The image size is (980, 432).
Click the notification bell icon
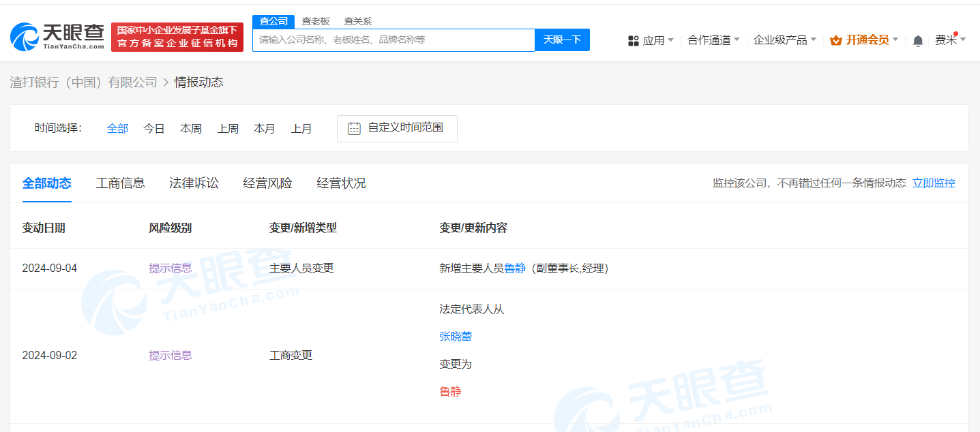click(x=917, y=40)
